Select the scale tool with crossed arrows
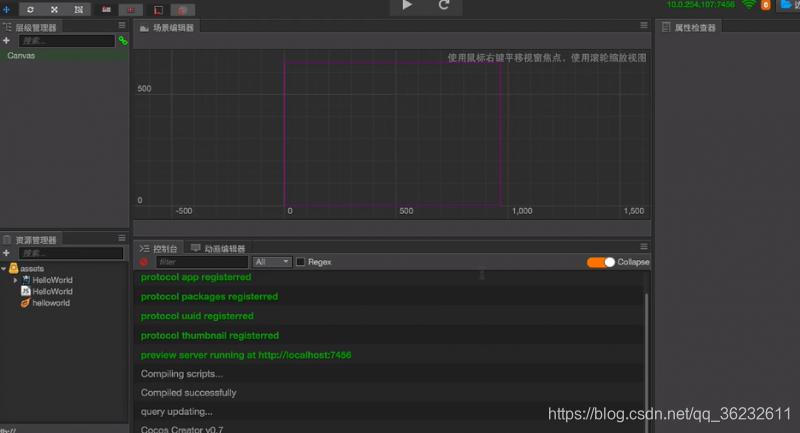The width and height of the screenshot is (800, 433). click(x=55, y=9)
